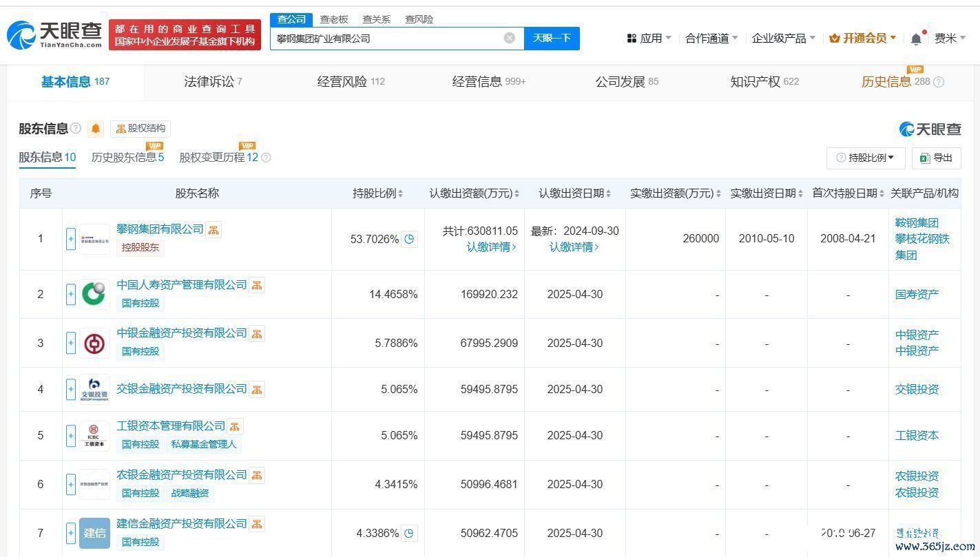
Task: Switch to 股权变更历程 sub-tab
Action: (218, 158)
